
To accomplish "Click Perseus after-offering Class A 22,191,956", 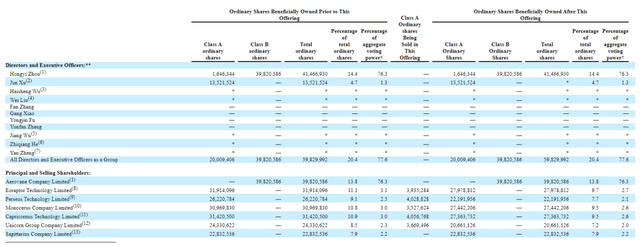I will coord(463,199).
